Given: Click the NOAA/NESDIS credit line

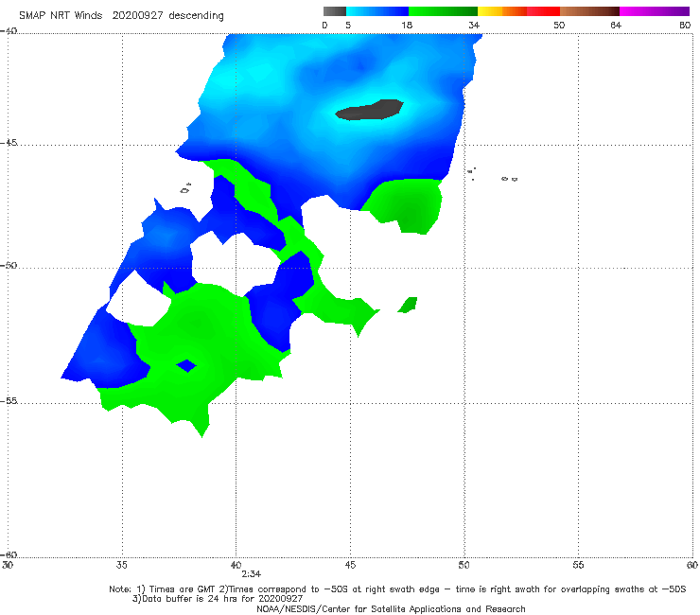Looking at the screenshot, I should pos(391,609).
